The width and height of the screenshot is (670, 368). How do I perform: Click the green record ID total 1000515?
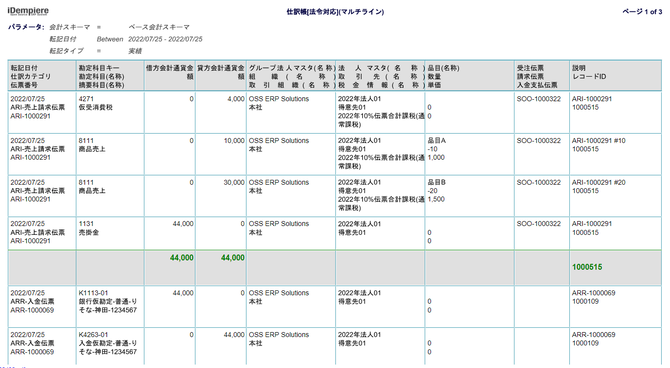[587, 267]
